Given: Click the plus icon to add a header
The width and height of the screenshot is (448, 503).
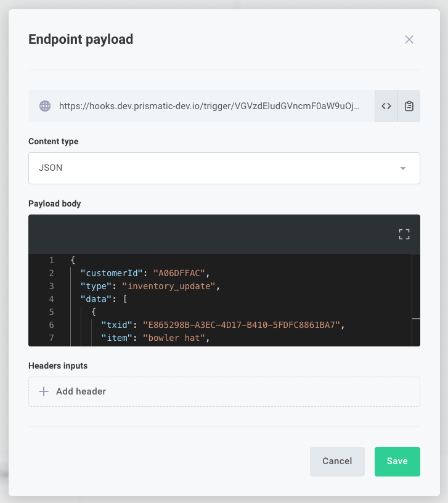Looking at the screenshot, I should click(44, 391).
